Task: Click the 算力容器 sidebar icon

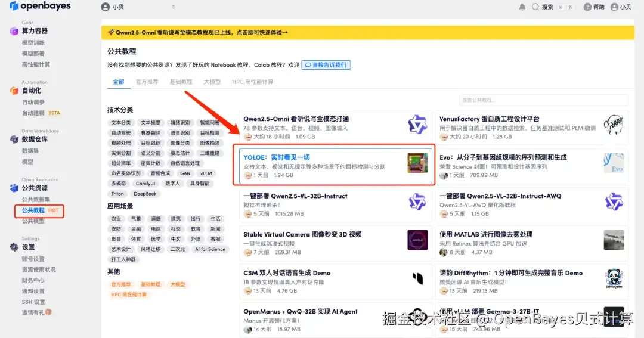Action: click(x=14, y=31)
